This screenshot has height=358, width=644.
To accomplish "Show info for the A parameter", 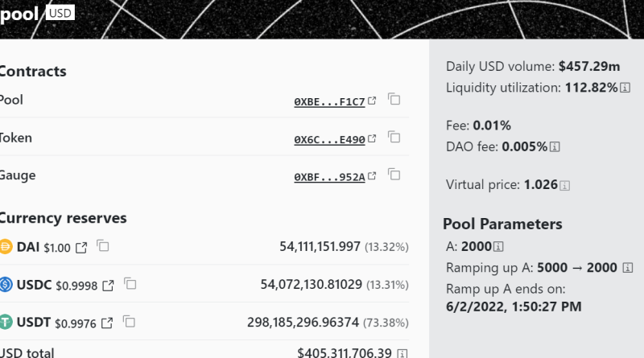I will pyautogui.click(x=498, y=246).
